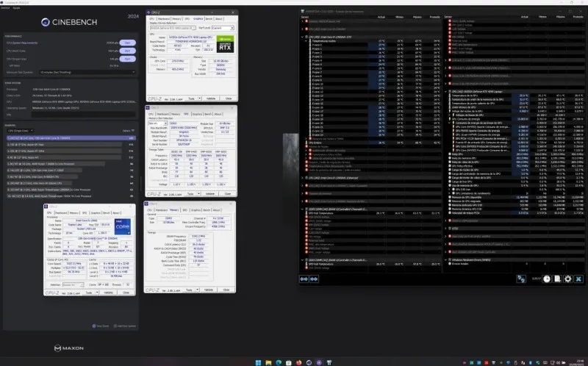Switch to Memory tab in CPU-Z Graphics window
The height and width of the screenshot is (366, 588).
176,18
